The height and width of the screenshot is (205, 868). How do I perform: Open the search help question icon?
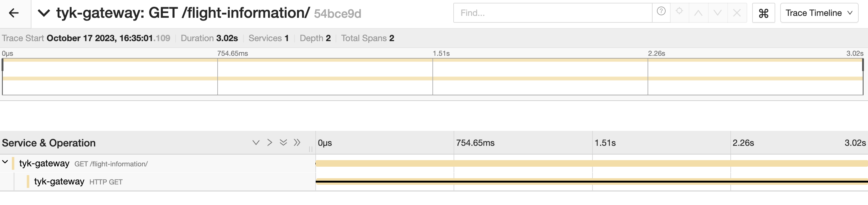point(661,12)
